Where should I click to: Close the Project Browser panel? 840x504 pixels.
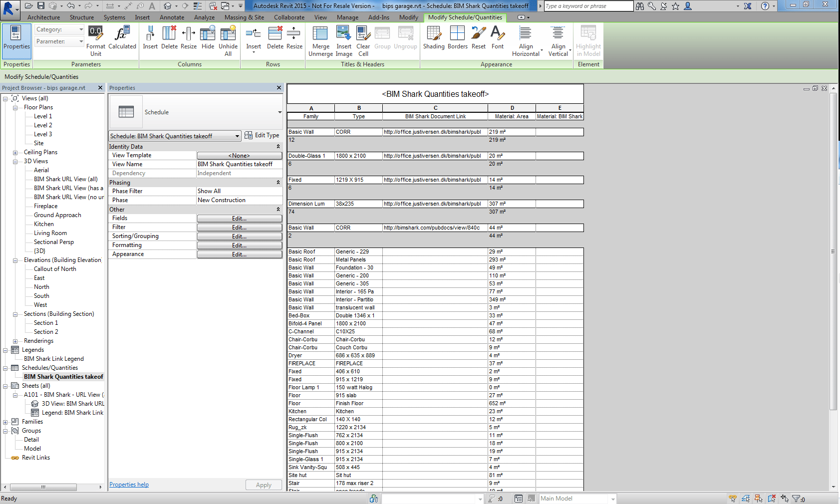point(100,88)
